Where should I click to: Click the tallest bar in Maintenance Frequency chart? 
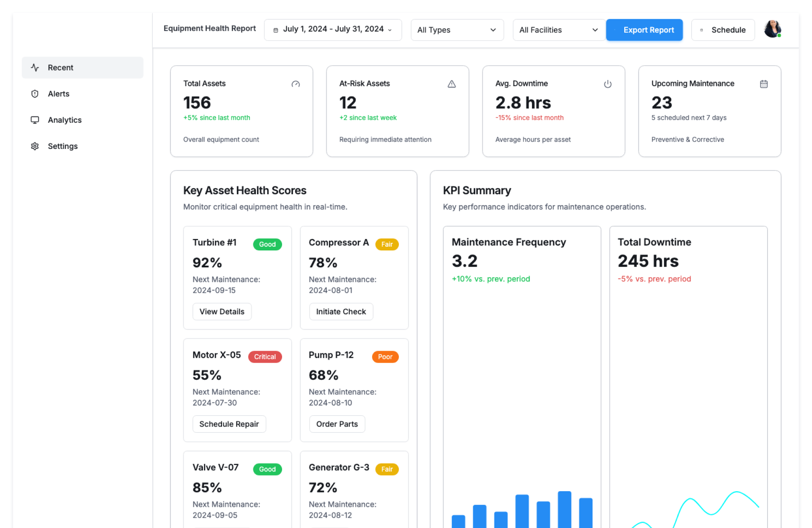click(564, 510)
